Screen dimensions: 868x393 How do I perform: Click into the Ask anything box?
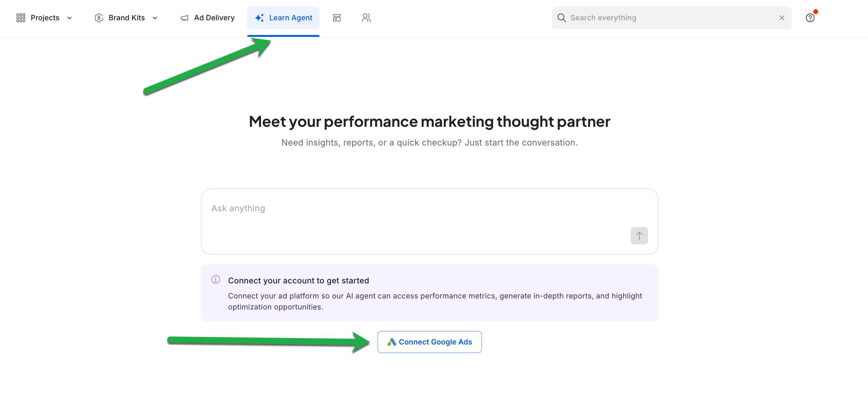tap(429, 221)
